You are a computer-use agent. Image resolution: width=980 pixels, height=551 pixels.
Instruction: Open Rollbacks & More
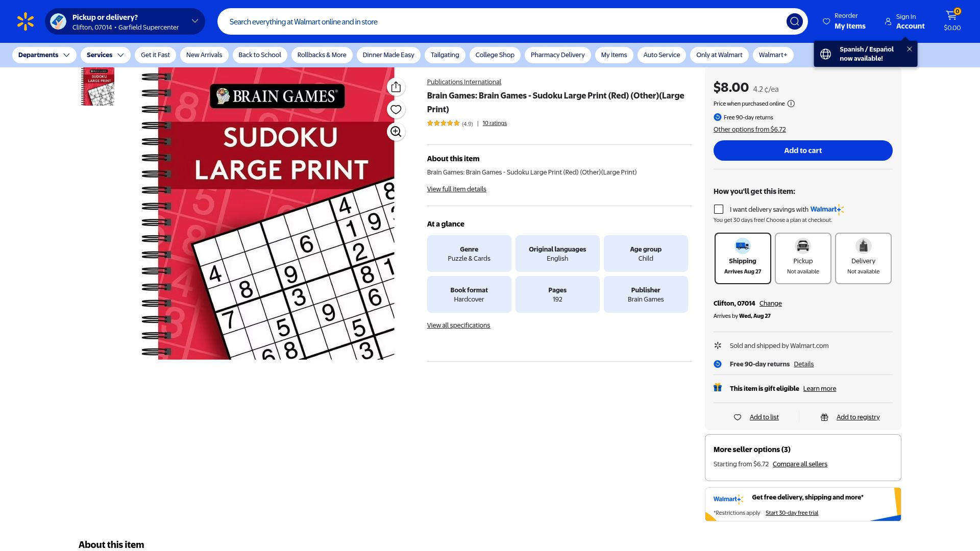pos(322,55)
